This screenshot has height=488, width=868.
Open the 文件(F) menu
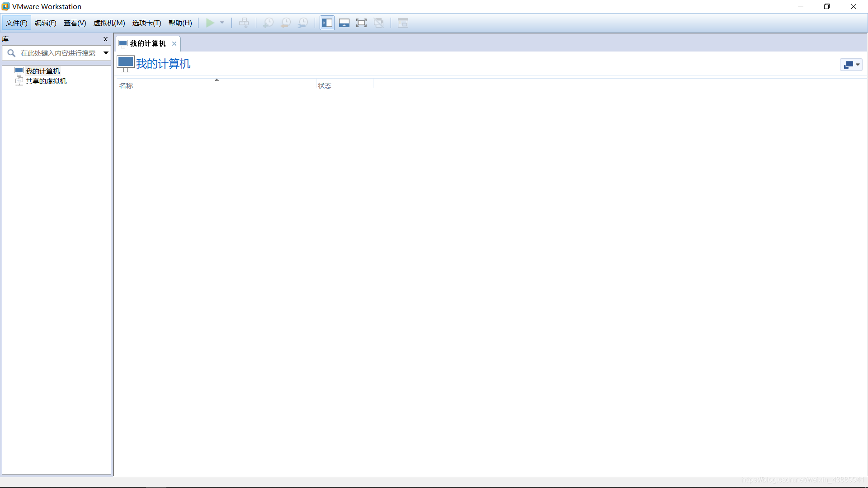tap(17, 23)
